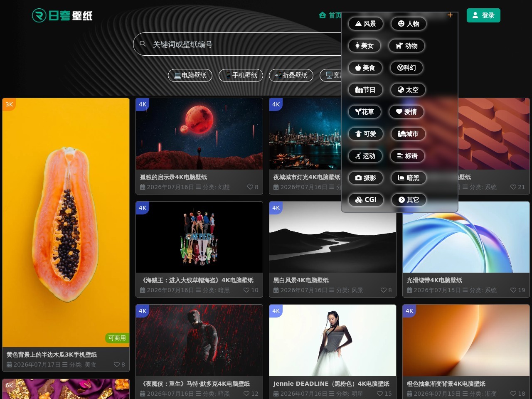The image size is (532, 399).
Task: Click the 登录 login button
Action: (483, 15)
